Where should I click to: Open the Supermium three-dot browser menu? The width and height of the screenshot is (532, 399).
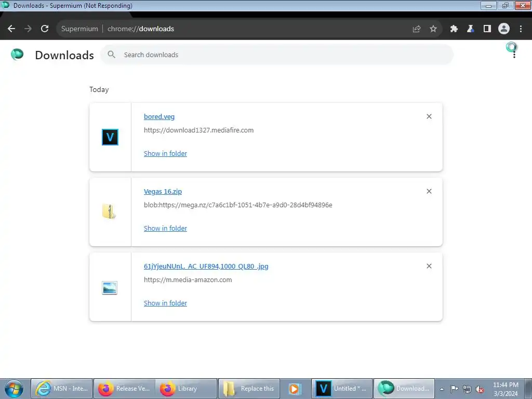521,29
